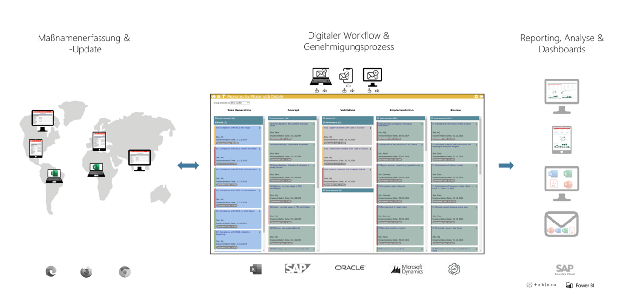644x295 pixels.
Task: Click the envelope icon under Reporting
Action: (561, 224)
